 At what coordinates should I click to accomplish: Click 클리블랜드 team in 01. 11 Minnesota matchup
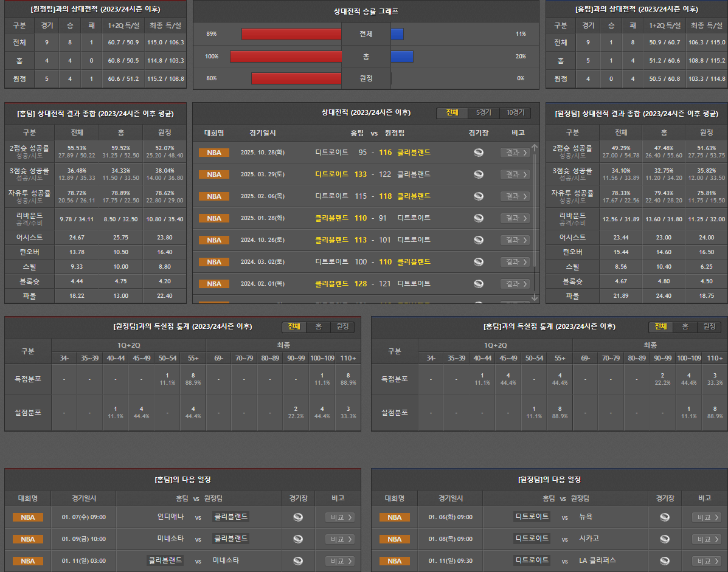pos(165,560)
